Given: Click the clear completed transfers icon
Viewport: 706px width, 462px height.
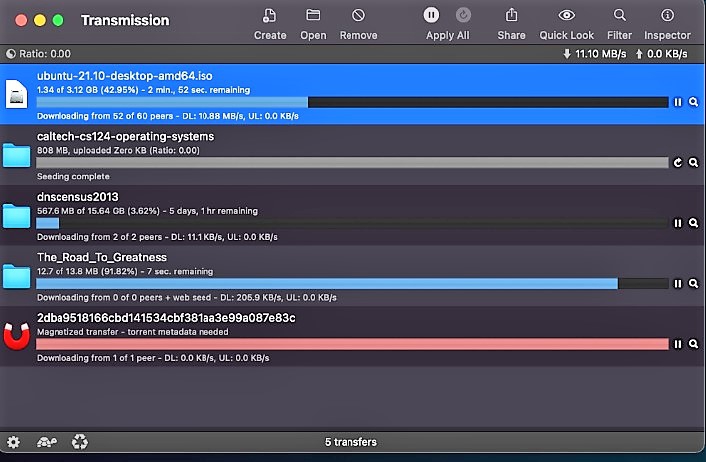Looking at the screenshot, I should point(80,442).
